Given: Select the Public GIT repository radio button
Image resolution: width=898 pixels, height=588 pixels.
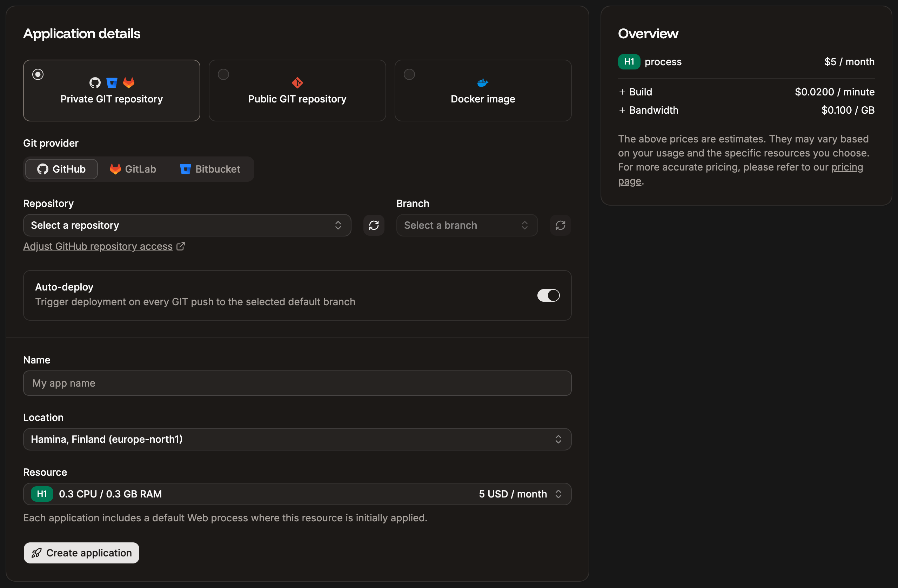Looking at the screenshot, I should [223, 74].
